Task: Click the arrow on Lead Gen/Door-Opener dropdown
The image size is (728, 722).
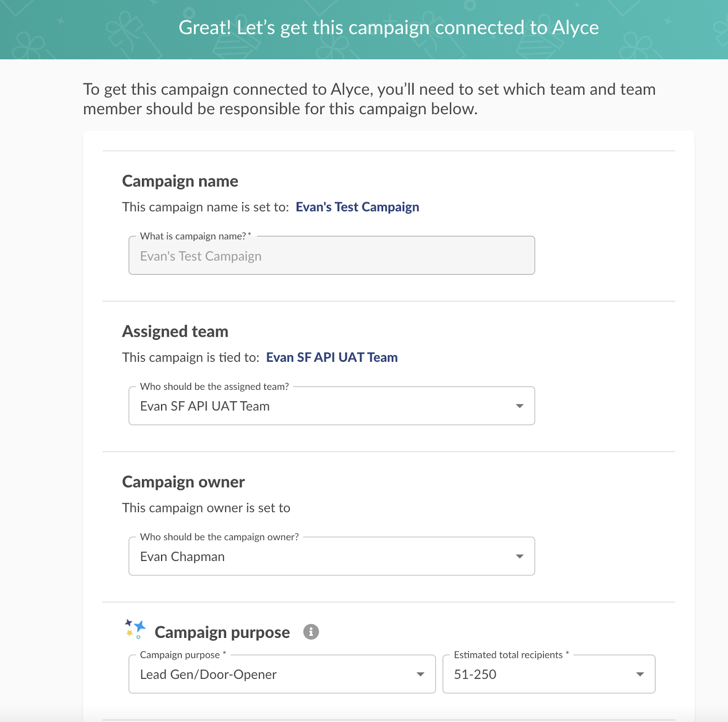Action: click(420, 674)
